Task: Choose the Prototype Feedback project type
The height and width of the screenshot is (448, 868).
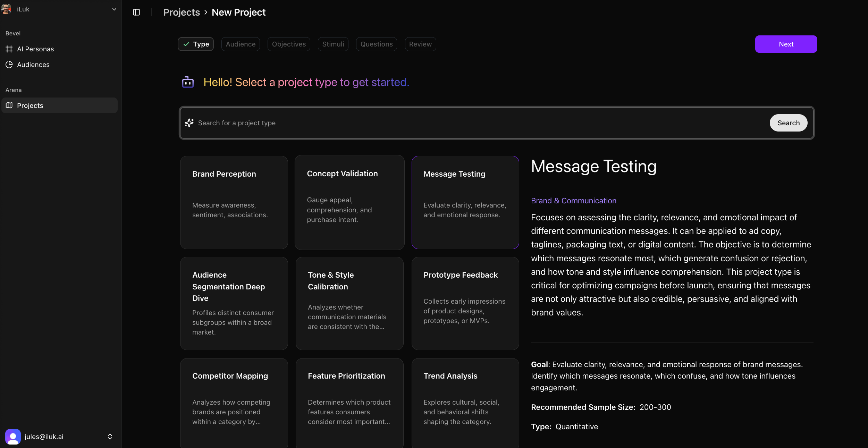Action: point(465,303)
